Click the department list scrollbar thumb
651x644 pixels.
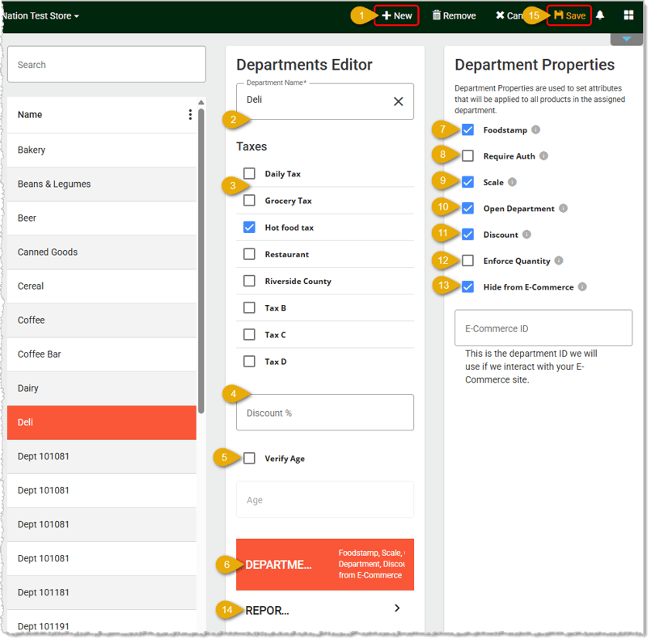pyautogui.click(x=201, y=261)
